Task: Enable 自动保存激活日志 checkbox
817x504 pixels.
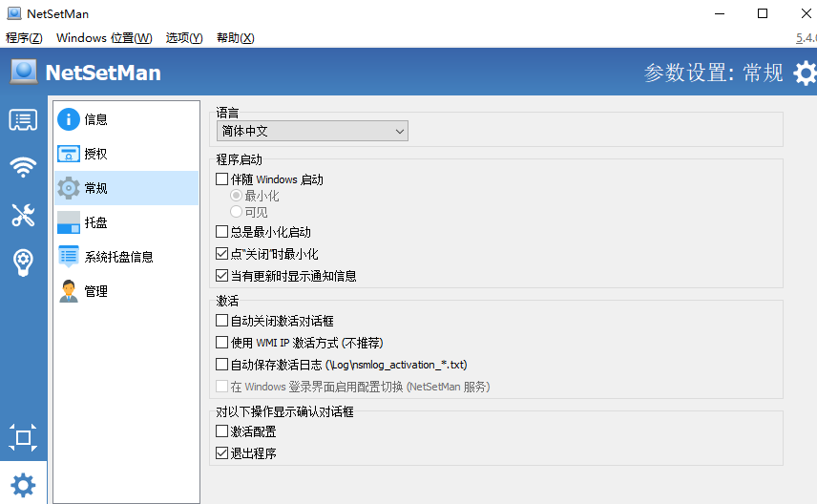Action: click(x=222, y=365)
